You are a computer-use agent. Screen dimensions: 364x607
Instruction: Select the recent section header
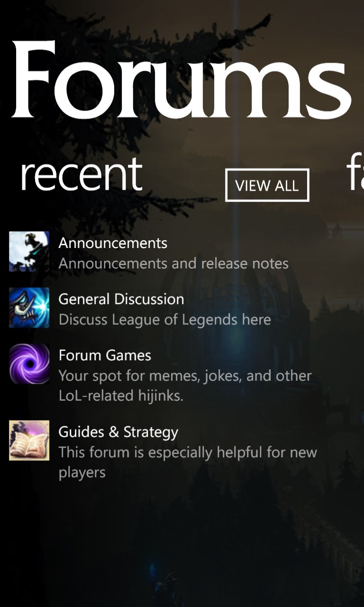click(81, 175)
